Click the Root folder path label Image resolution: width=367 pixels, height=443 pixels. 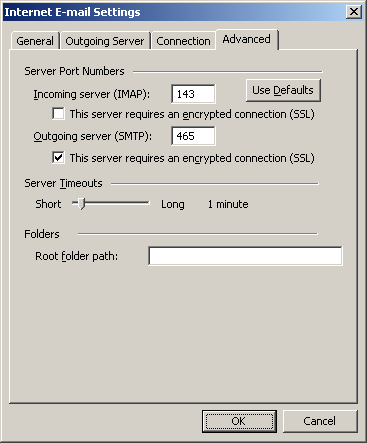(76, 256)
